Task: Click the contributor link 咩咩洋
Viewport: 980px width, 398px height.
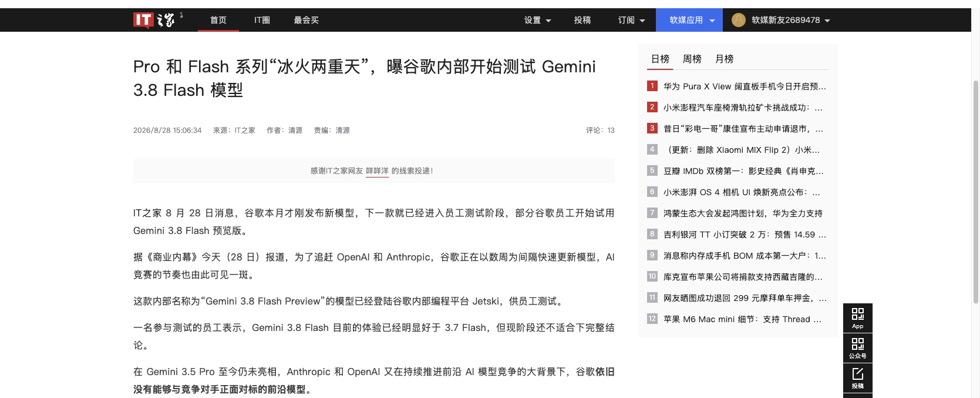Action: pyautogui.click(x=377, y=171)
